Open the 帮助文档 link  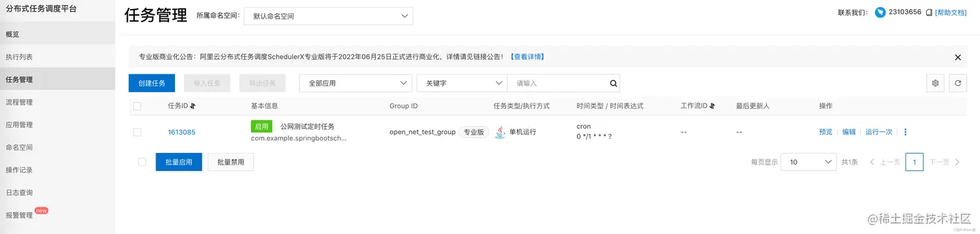click(951, 12)
